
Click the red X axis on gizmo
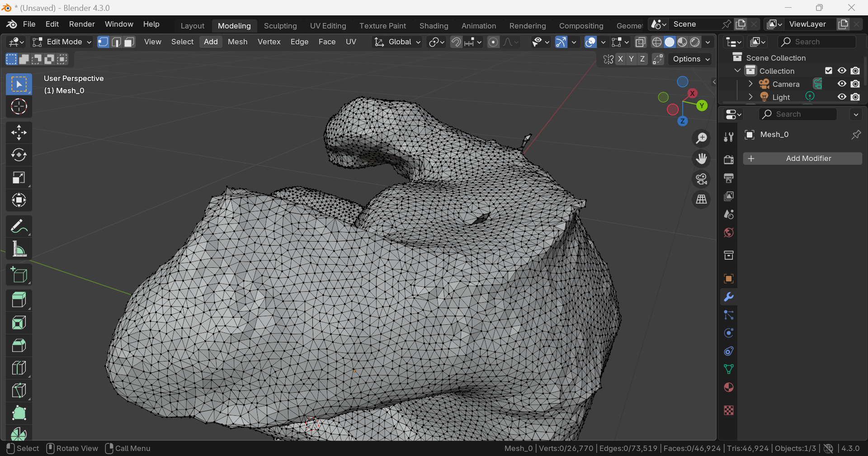point(692,94)
